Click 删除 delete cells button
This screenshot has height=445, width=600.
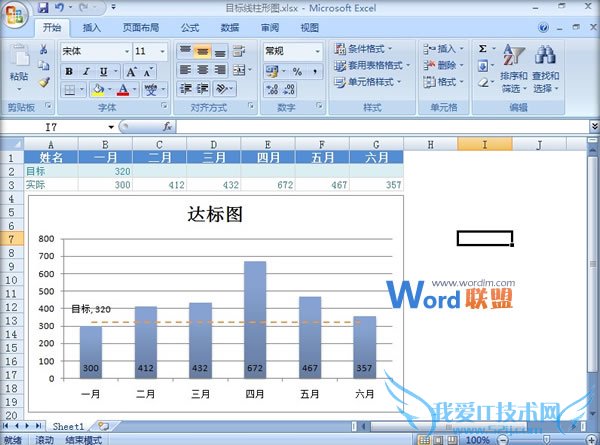pos(443,65)
